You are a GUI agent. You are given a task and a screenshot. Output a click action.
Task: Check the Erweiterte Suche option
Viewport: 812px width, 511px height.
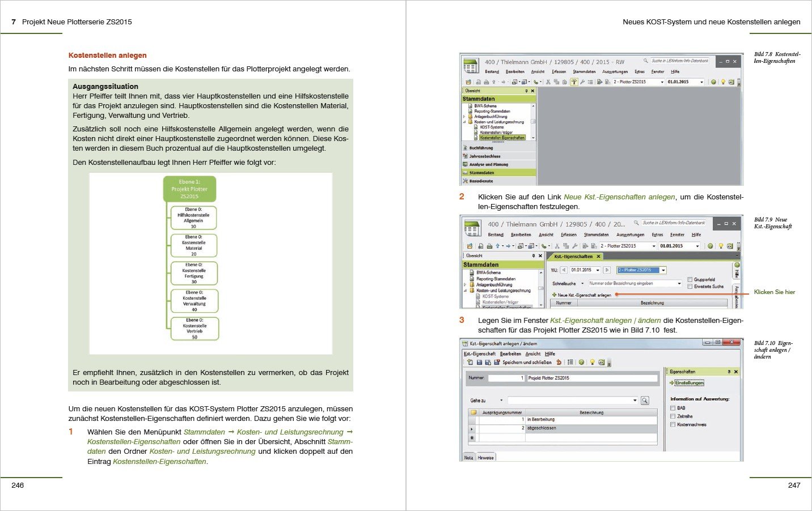pyautogui.click(x=690, y=287)
